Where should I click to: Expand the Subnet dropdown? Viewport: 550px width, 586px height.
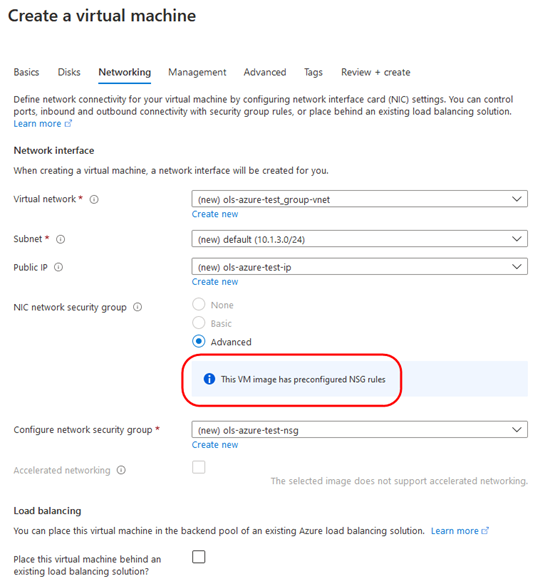click(x=359, y=239)
